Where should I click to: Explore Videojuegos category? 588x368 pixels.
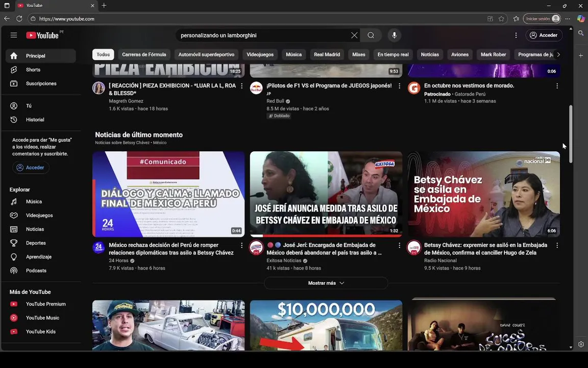[40, 216]
